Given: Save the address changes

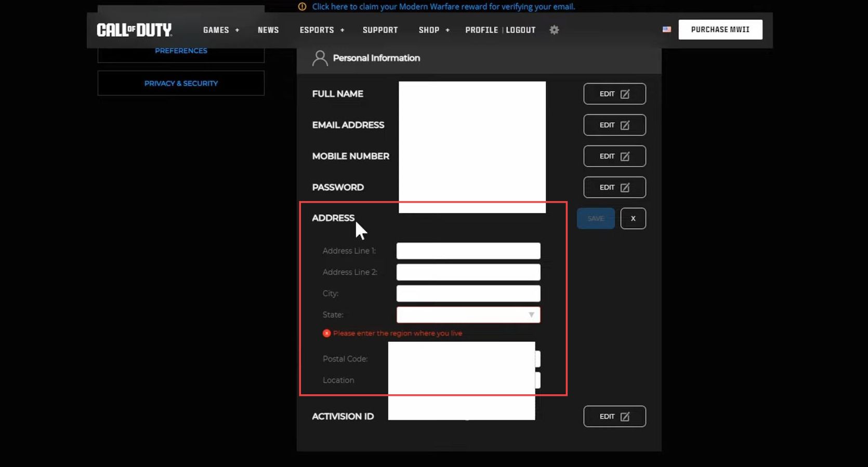Looking at the screenshot, I should pyautogui.click(x=596, y=219).
